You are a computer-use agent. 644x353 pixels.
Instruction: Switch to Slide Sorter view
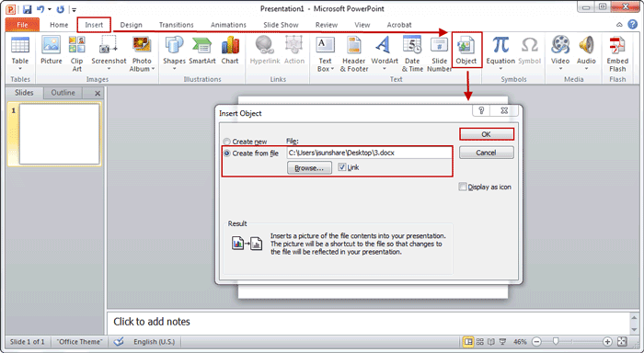click(479, 341)
